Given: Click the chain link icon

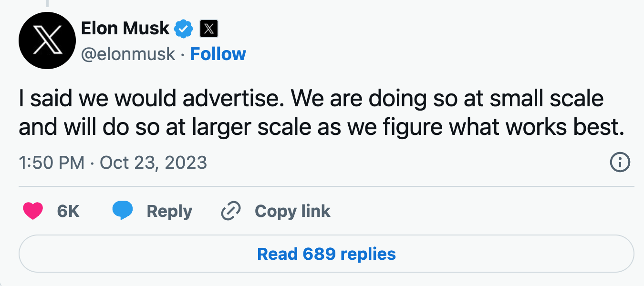Looking at the screenshot, I should click(x=231, y=211).
